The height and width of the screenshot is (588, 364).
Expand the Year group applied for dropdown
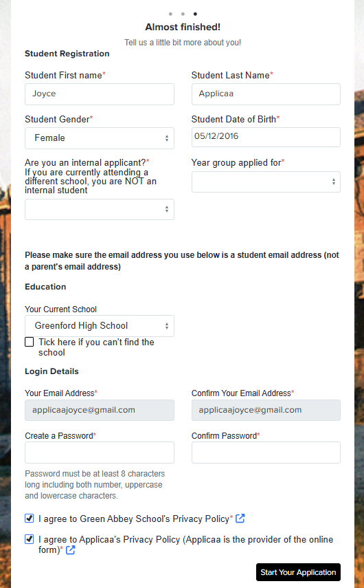point(266,182)
